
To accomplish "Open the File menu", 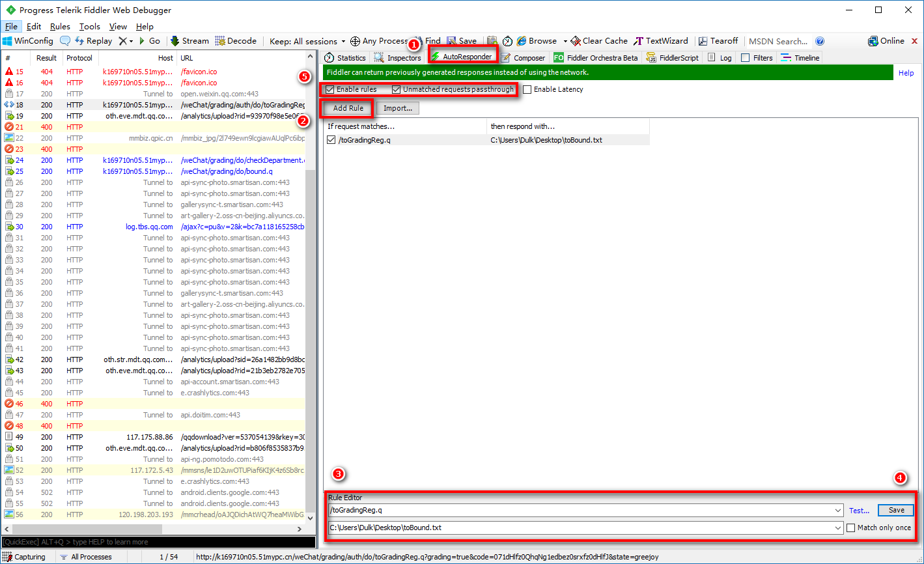I will 12,27.
